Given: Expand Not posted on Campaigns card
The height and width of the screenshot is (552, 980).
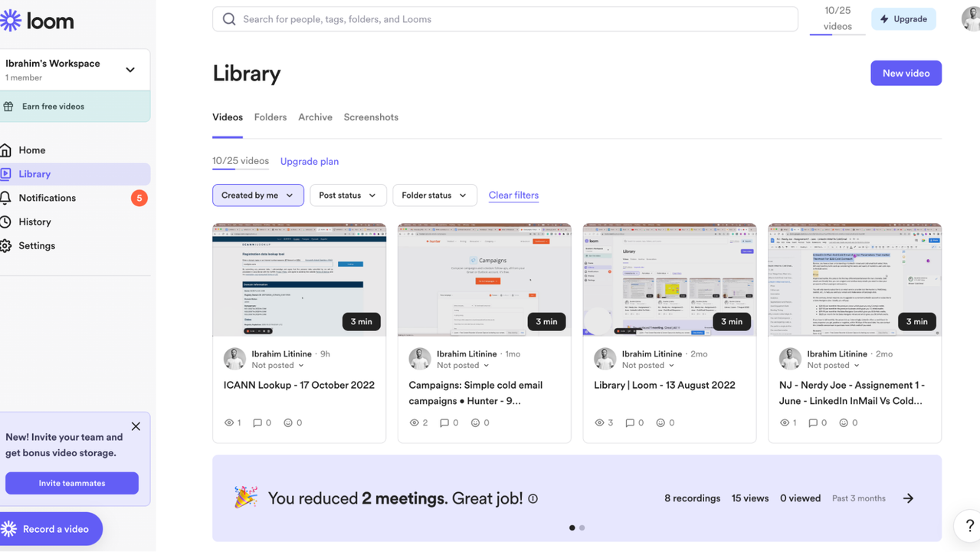Looking at the screenshot, I should point(463,366).
